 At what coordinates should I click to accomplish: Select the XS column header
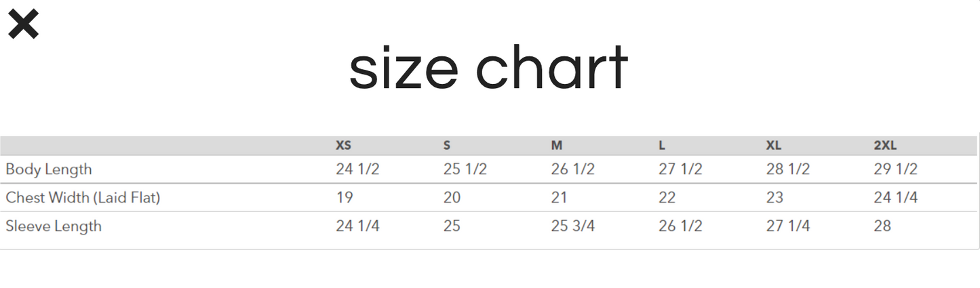(x=343, y=146)
